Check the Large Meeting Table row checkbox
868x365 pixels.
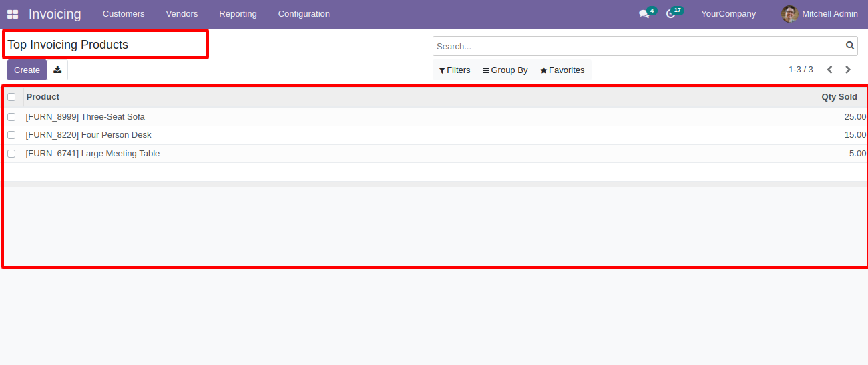pos(11,154)
